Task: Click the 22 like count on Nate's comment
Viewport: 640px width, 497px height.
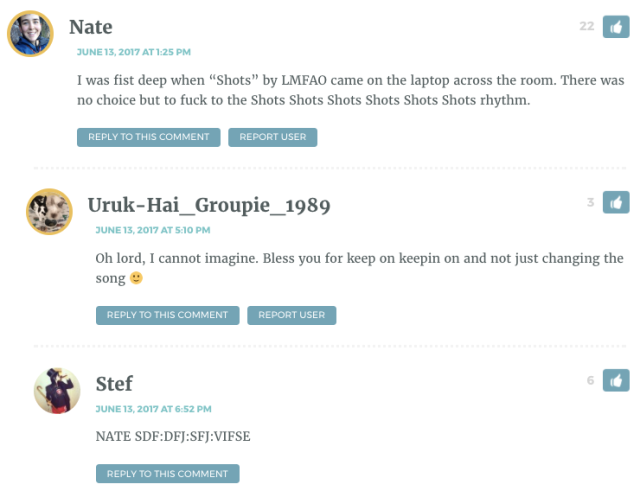Action: (587, 27)
